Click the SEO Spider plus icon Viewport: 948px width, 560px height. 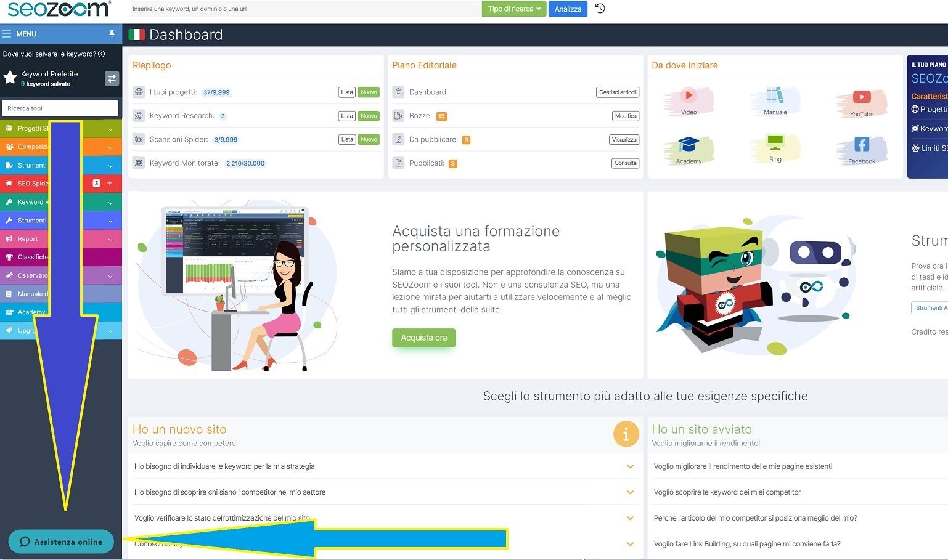click(110, 183)
